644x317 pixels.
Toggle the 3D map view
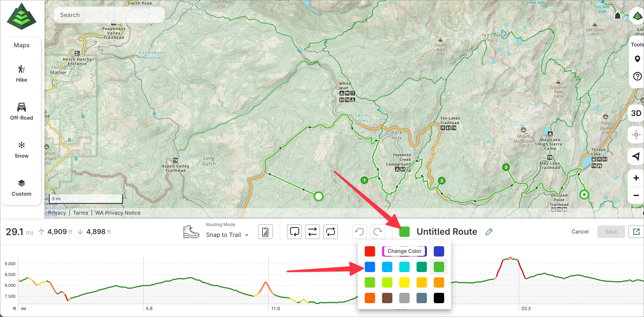[x=636, y=113]
